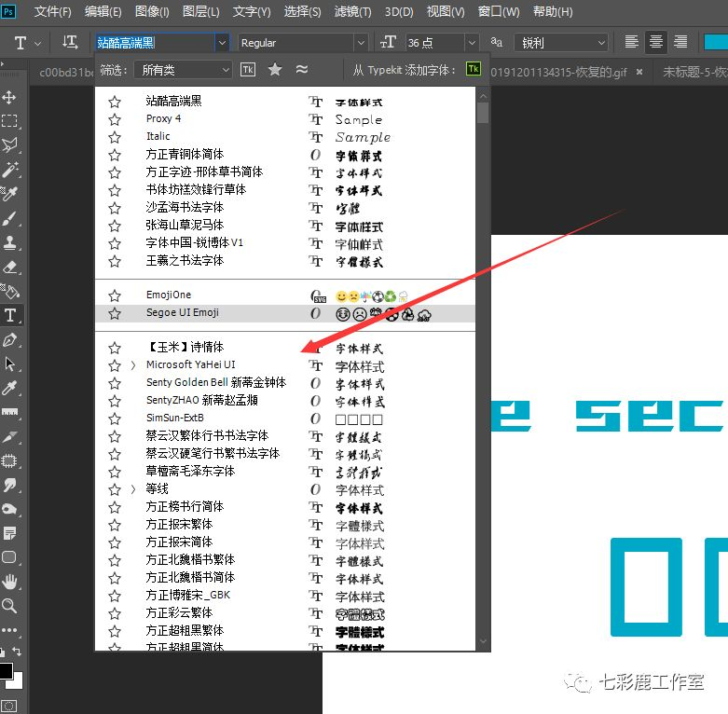Select the Horizontal Type tool in toolbox
The width and height of the screenshot is (728, 714).
9,315
